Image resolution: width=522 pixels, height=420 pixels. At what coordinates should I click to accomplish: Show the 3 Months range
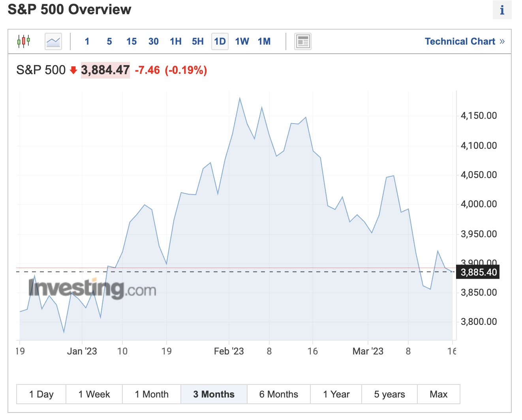coord(214,394)
